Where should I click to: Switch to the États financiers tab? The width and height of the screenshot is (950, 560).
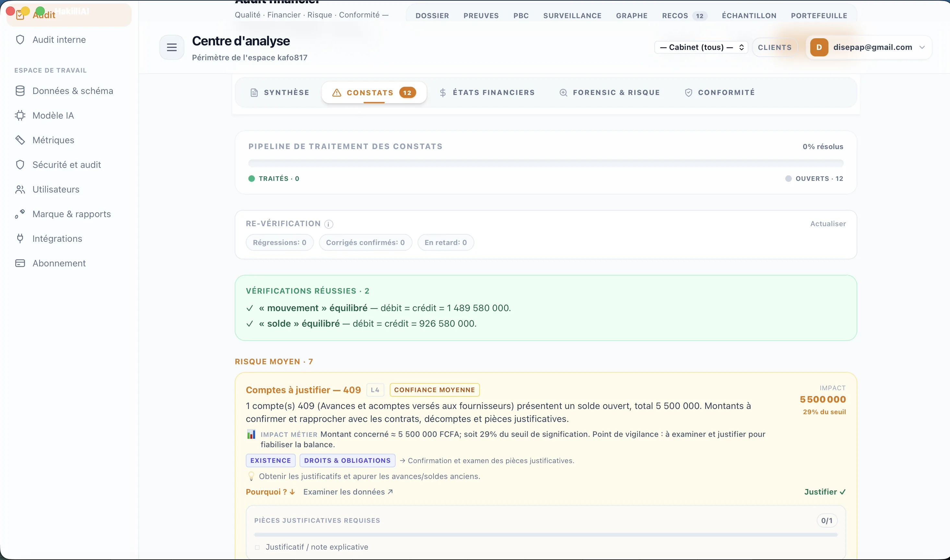[x=487, y=92]
